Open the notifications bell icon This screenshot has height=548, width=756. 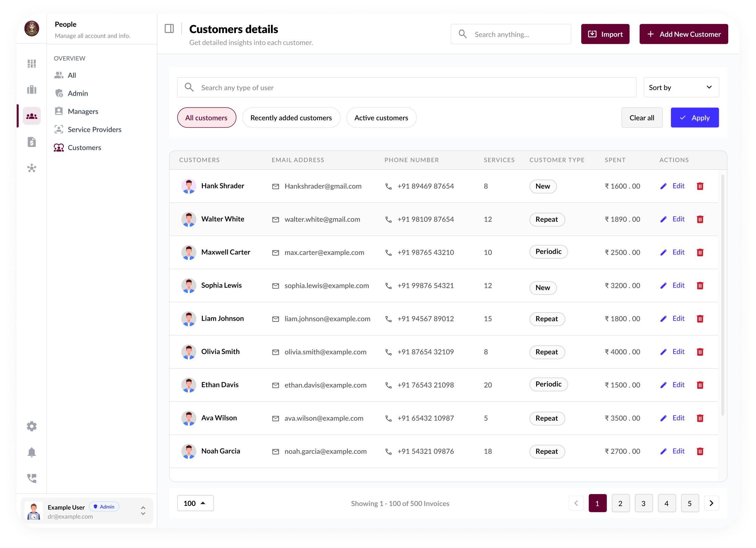[x=32, y=452]
